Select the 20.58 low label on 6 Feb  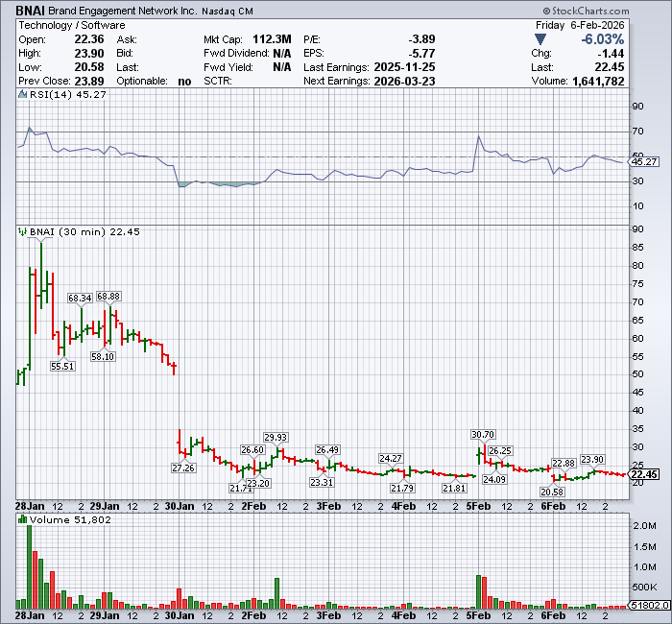[551, 492]
